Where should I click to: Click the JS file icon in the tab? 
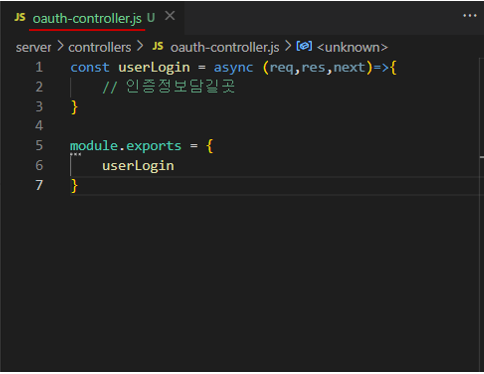coord(20,17)
